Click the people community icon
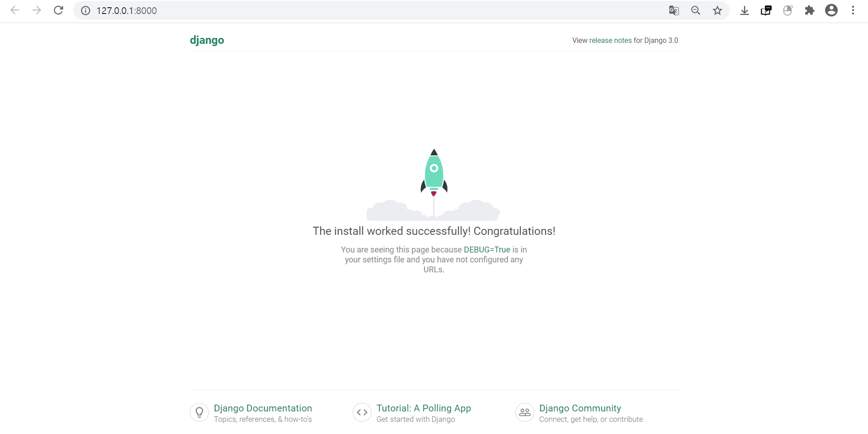 pyautogui.click(x=525, y=412)
